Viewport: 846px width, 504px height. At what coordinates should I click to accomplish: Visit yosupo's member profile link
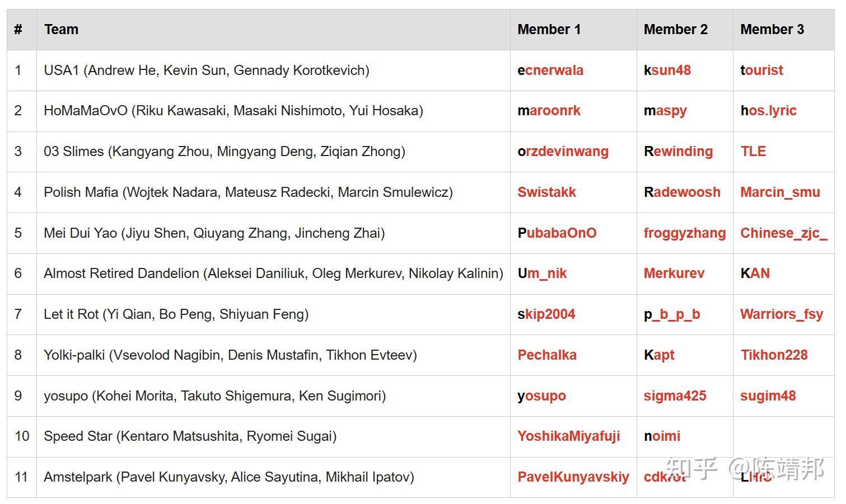[541, 396]
